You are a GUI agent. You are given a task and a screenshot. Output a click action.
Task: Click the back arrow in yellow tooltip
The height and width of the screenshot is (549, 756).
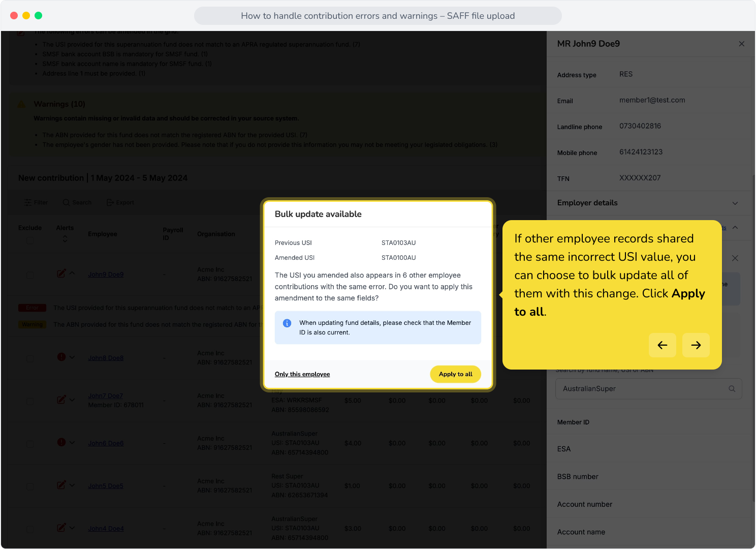pos(662,345)
